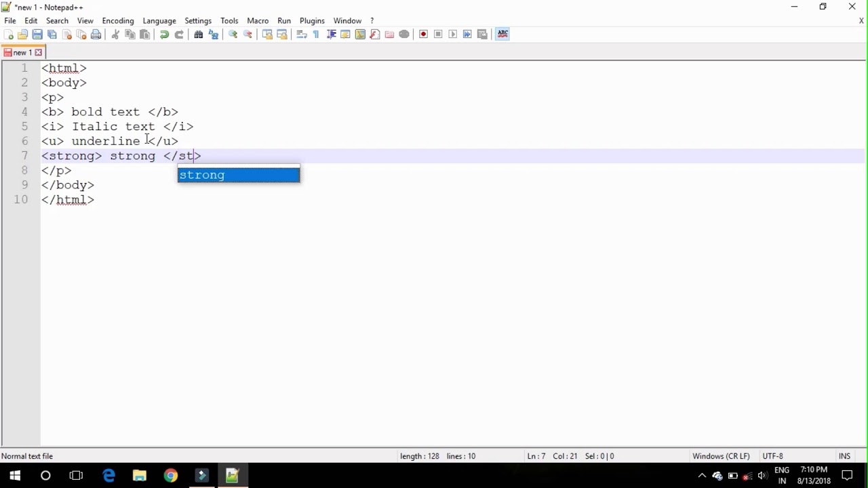Click 'Normal text file' in the status bar
This screenshot has width=868, height=488.
[x=27, y=456]
